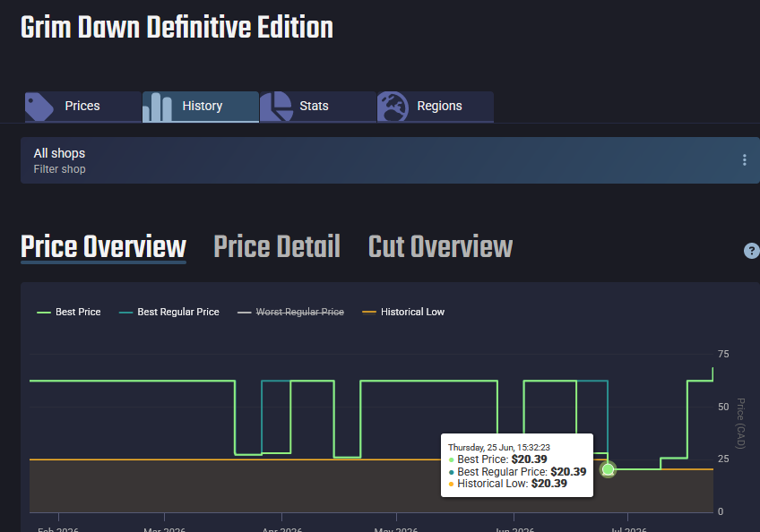760x532 pixels.
Task: Open the chart help question icon
Action: 751,251
